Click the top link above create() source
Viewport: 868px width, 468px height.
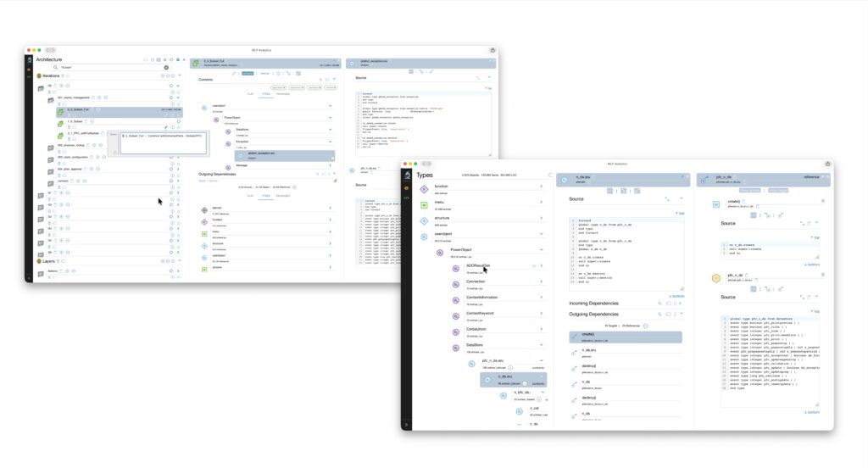815,237
